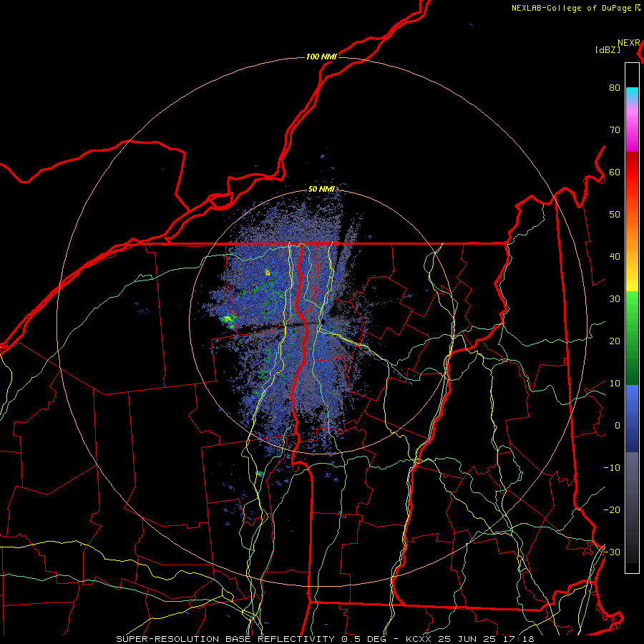The image size is (644, 644).
Task: Click the NEXLAB-College of DuPage watermark text
Action: tap(576, 8)
